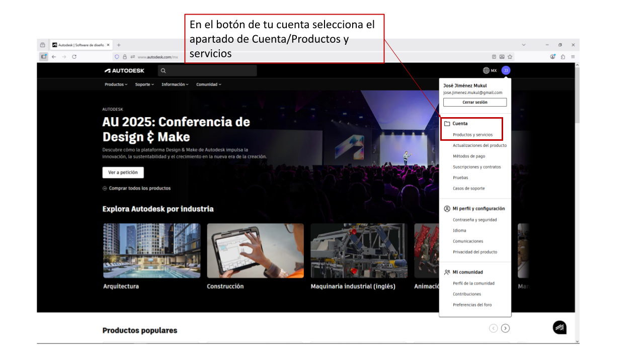644x362 pixels.
Task: Toggle reader view icon in address bar
Action: [494, 57]
